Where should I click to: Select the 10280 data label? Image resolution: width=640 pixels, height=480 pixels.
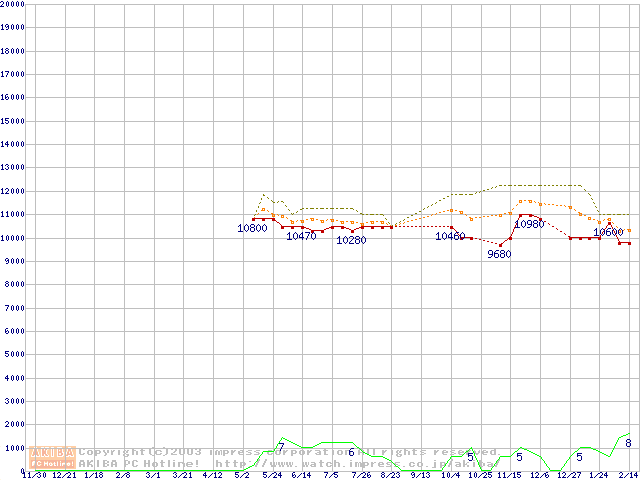(351, 240)
